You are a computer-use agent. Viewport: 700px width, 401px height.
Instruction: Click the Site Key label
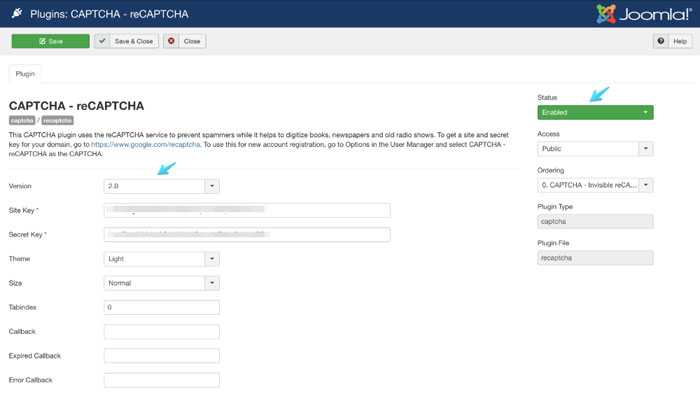(24, 210)
